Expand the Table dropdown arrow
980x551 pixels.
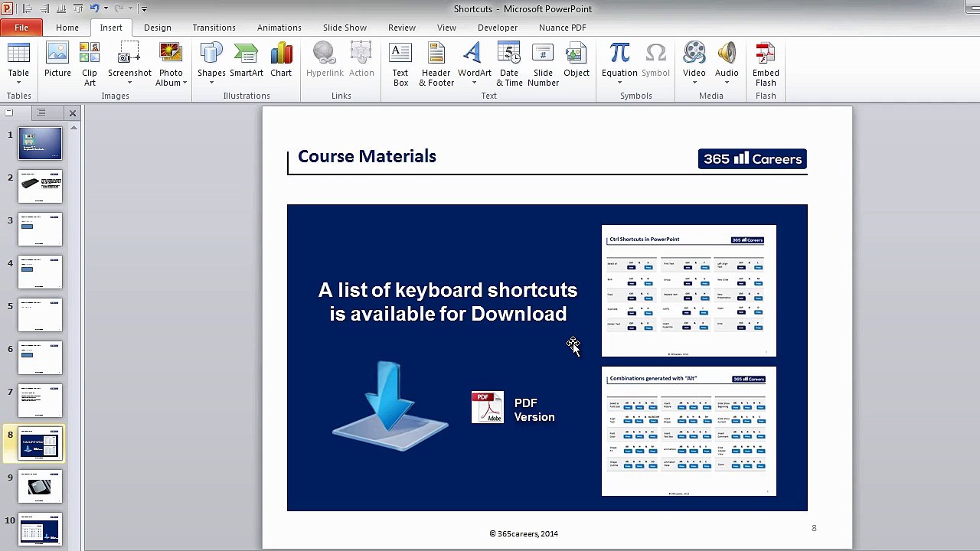point(18,83)
